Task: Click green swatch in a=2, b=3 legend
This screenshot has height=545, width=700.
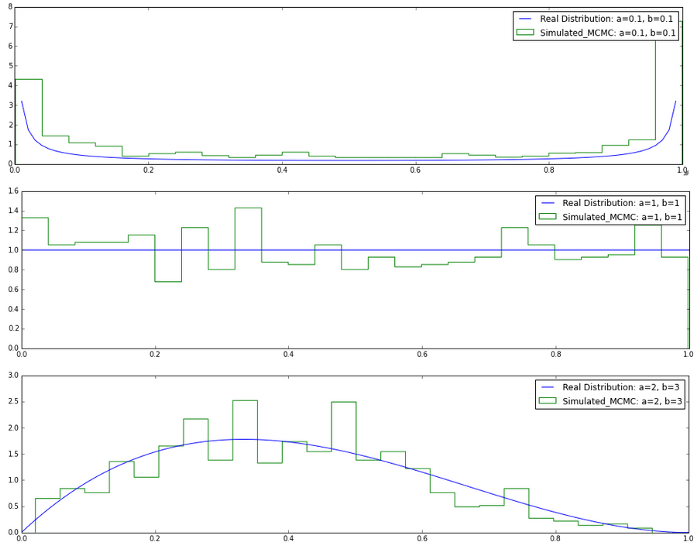Action: click(550, 401)
